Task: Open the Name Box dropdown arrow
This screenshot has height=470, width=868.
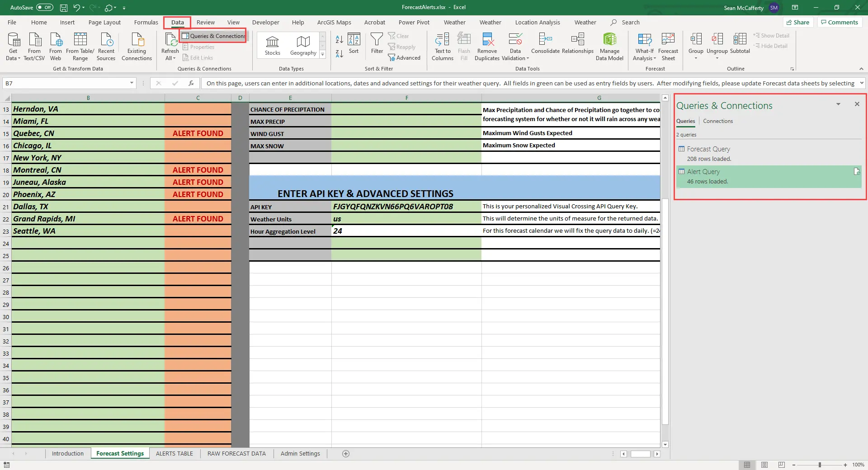Action: (132, 83)
